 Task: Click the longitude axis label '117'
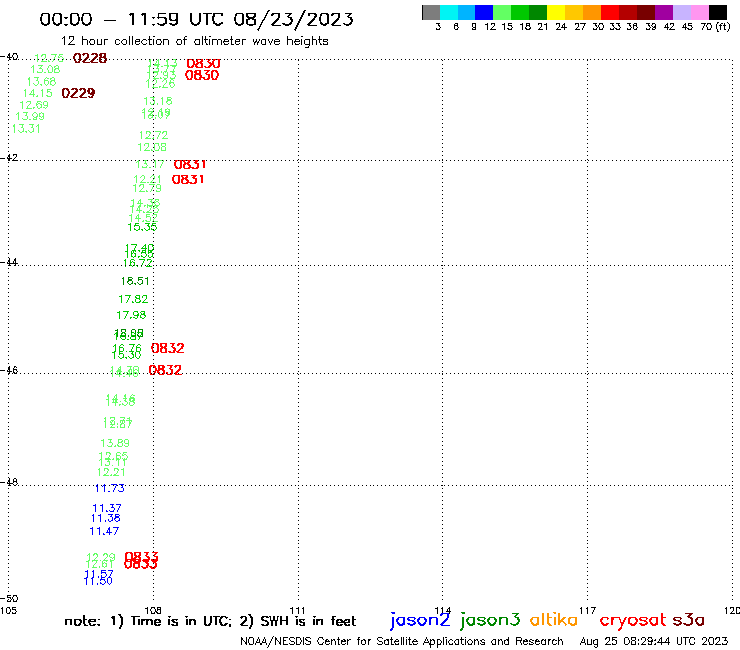(x=587, y=610)
